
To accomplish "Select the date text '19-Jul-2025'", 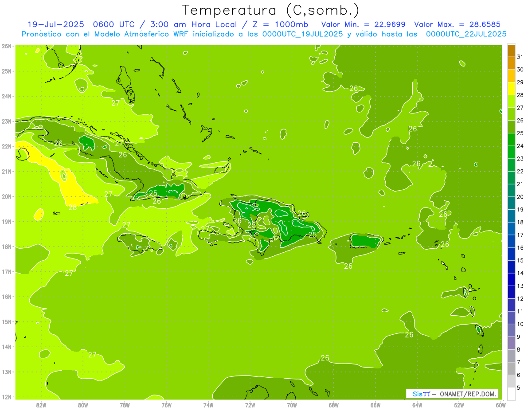I will pos(55,24).
